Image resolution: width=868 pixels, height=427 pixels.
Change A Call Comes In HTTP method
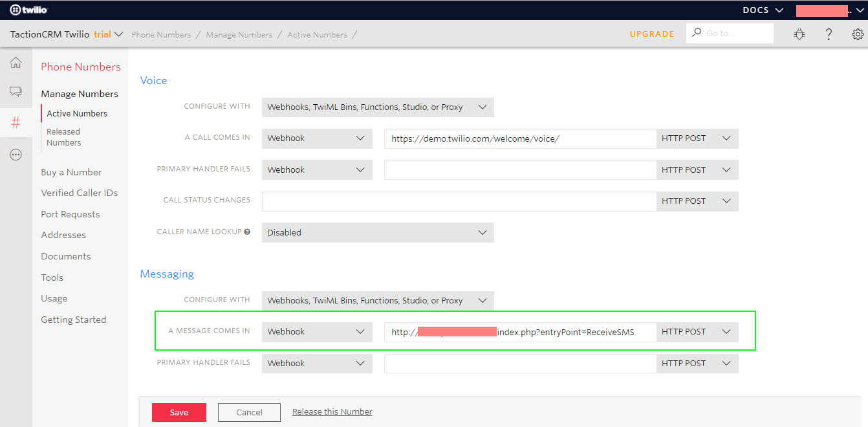click(697, 138)
